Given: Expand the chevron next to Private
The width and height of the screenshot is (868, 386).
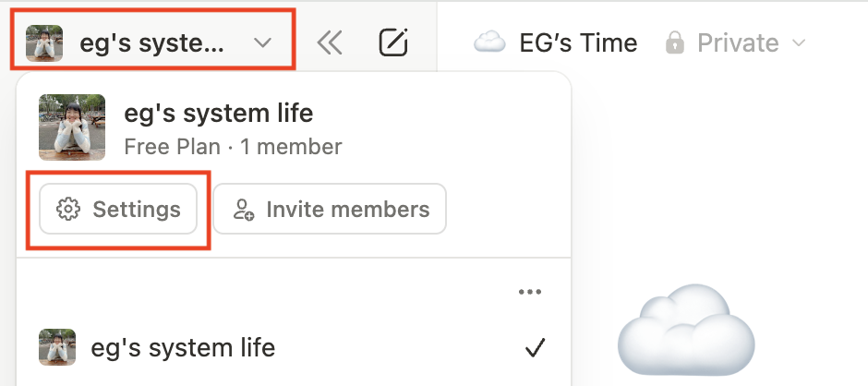Looking at the screenshot, I should point(800,43).
